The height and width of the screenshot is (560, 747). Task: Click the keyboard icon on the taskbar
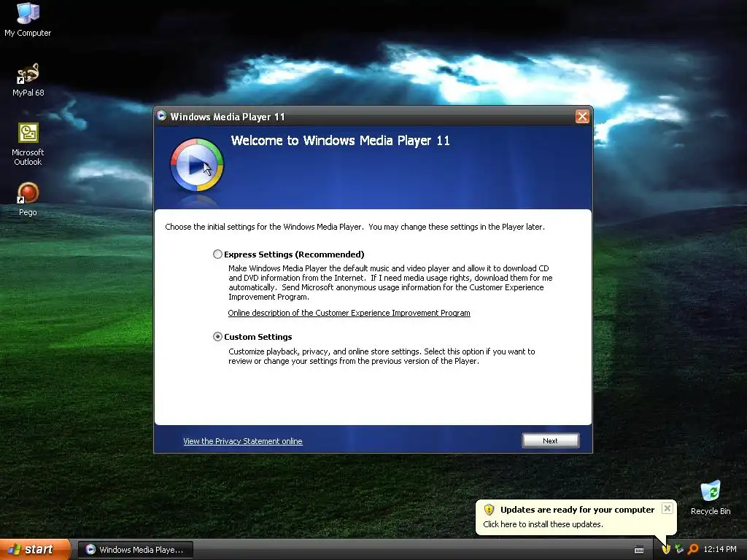639,550
